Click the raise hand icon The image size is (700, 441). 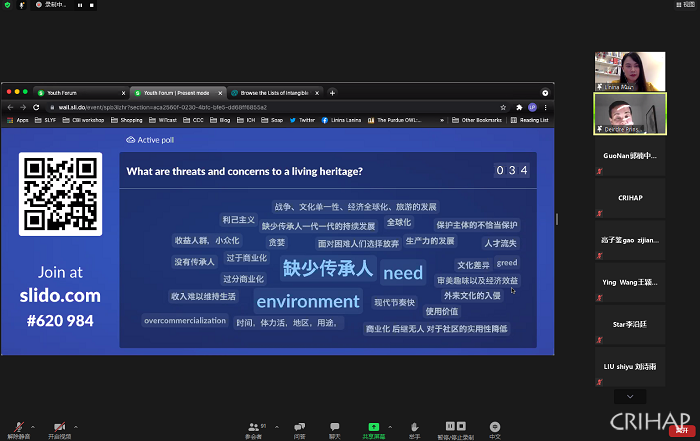pyautogui.click(x=414, y=425)
